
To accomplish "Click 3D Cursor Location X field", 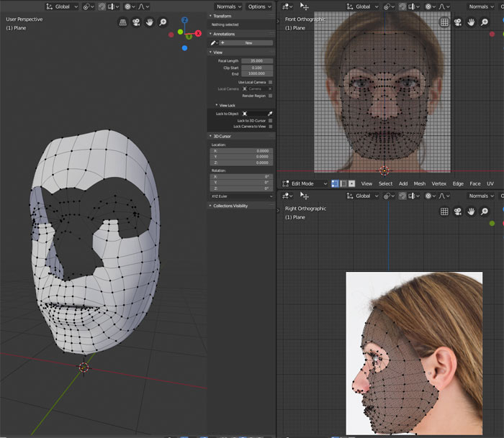I will 241,151.
